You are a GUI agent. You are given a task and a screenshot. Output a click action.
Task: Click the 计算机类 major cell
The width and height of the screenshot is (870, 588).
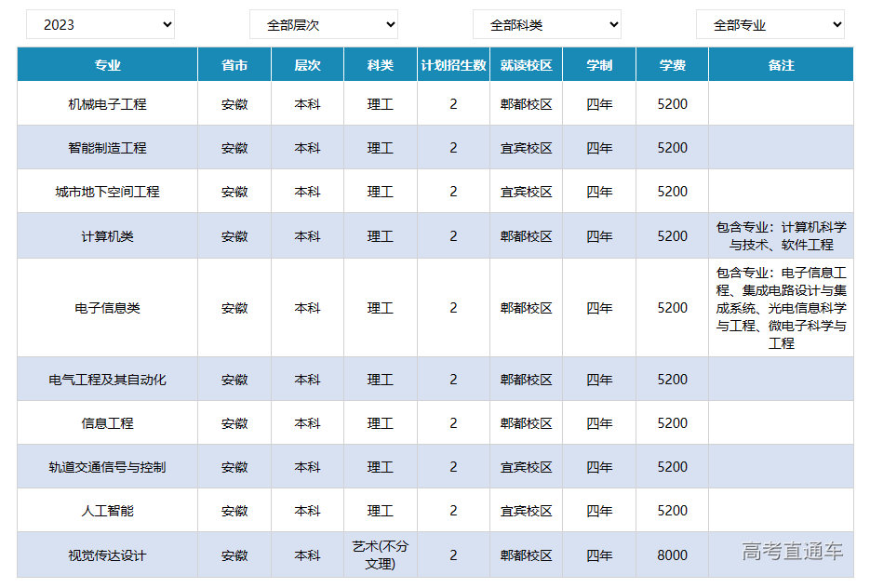pyautogui.click(x=107, y=236)
